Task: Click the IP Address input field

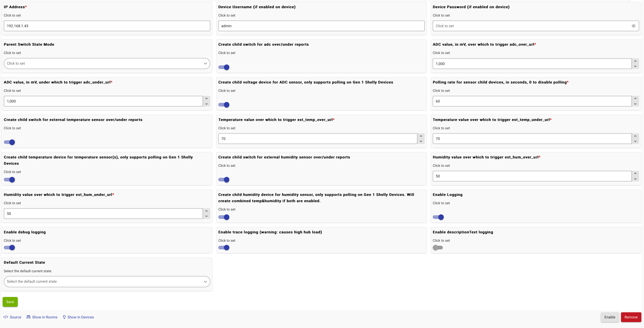Action: 107,26
